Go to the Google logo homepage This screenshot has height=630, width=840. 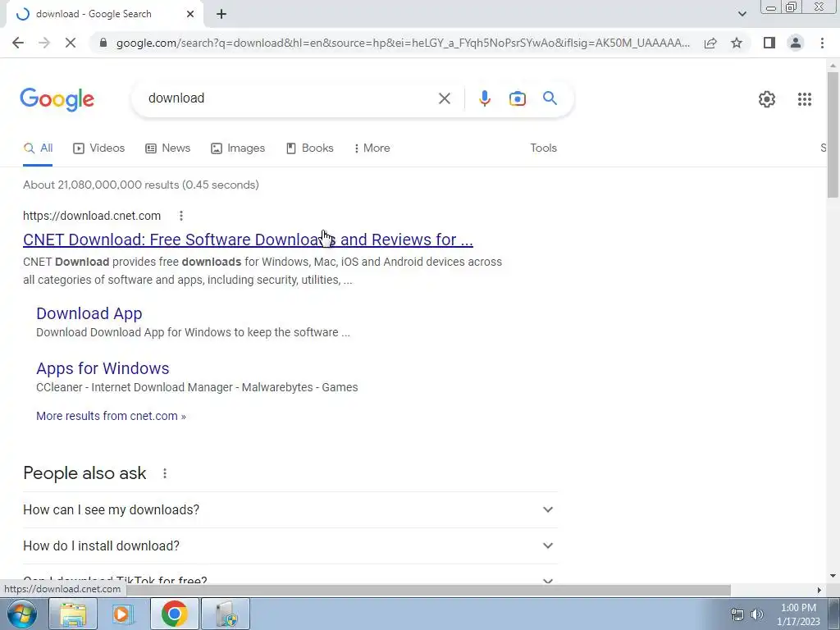click(x=57, y=99)
